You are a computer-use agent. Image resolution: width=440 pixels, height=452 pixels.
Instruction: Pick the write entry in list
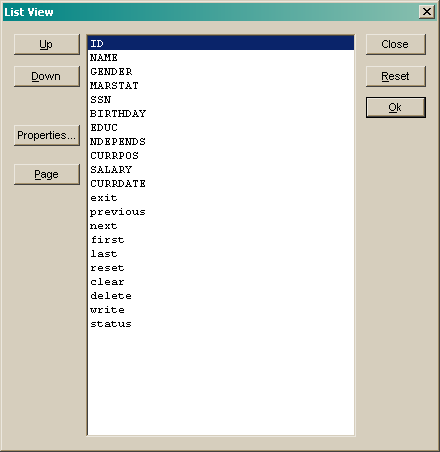tap(221, 309)
